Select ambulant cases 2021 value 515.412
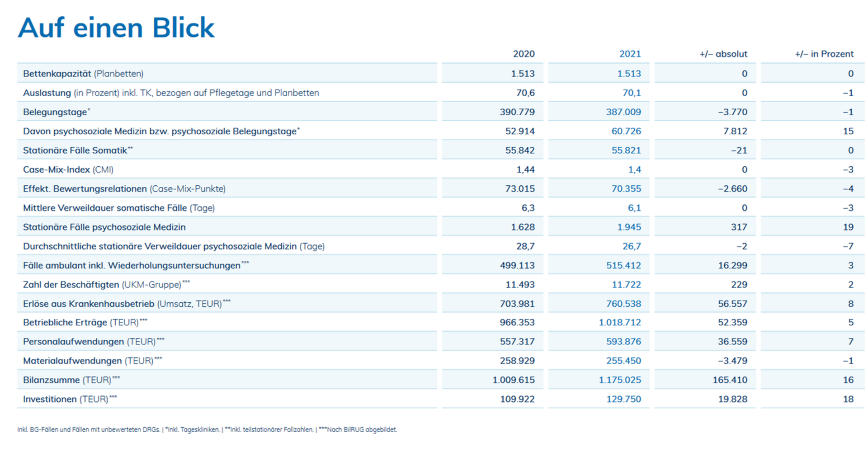868x451 pixels. (623, 265)
